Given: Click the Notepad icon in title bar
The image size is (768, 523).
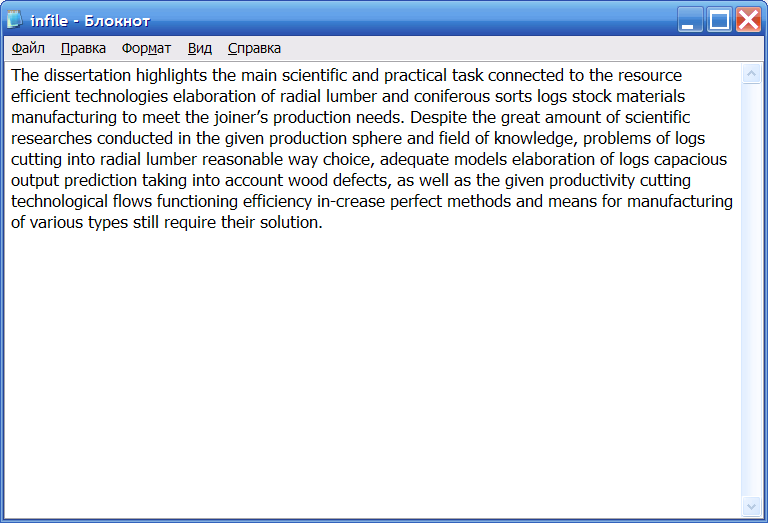Looking at the screenshot, I should (15, 20).
